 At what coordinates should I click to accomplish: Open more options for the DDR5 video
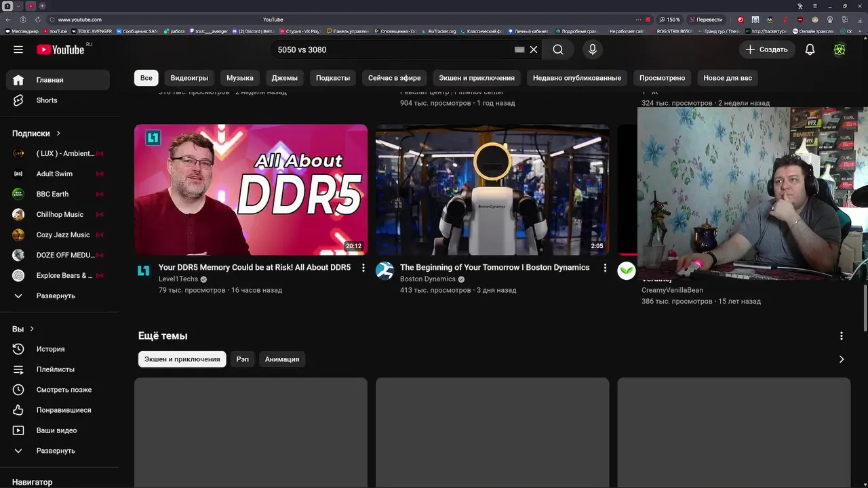tap(363, 268)
